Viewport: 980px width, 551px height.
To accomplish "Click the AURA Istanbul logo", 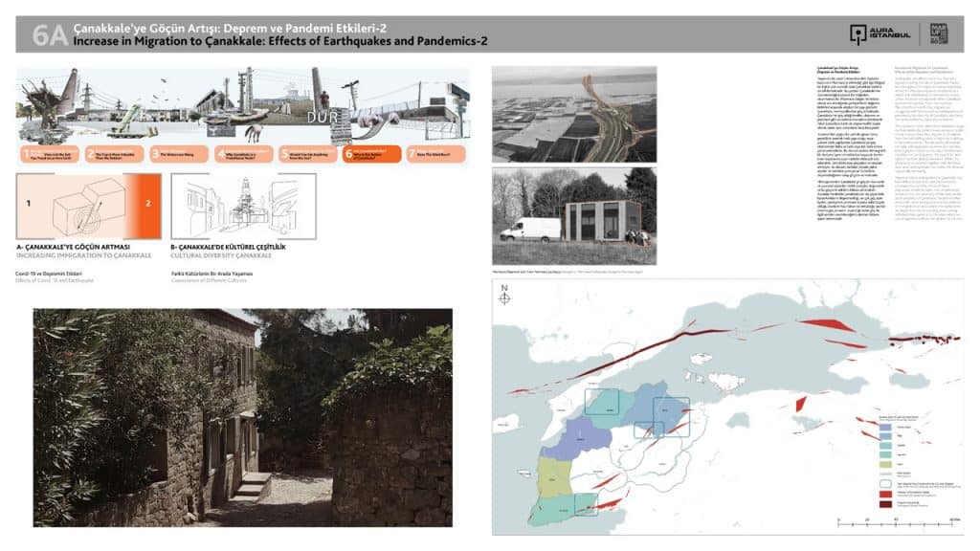I will 880,33.
